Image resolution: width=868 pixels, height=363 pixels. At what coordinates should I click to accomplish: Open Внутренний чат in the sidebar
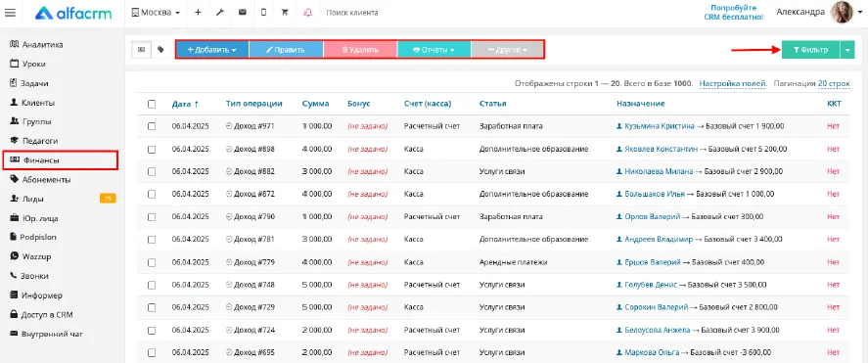point(47,335)
